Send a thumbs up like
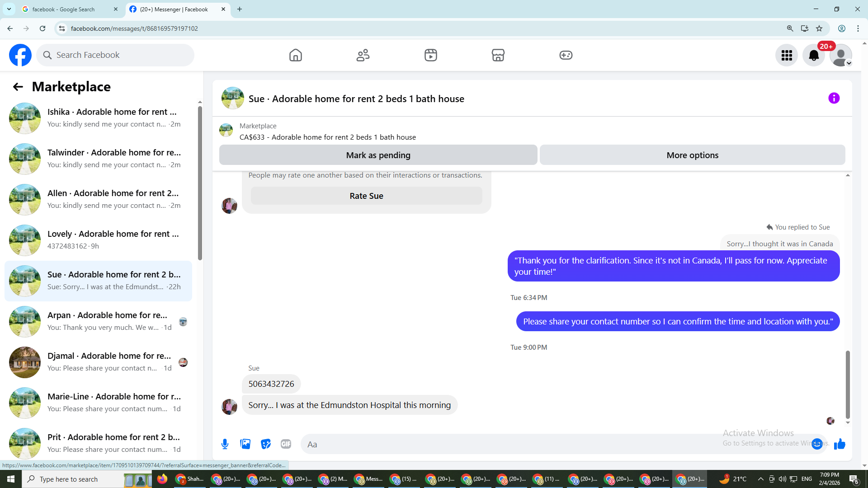This screenshot has width=868, height=488. click(x=840, y=444)
